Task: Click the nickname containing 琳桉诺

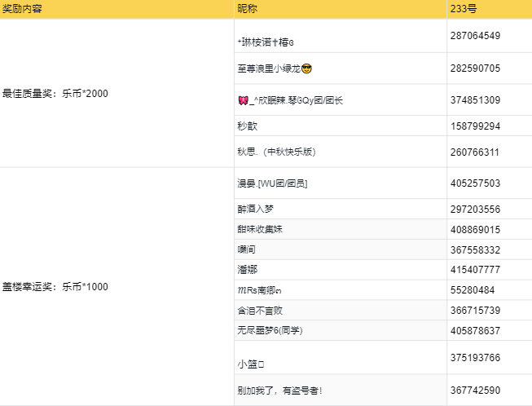Action: [x=266, y=42]
